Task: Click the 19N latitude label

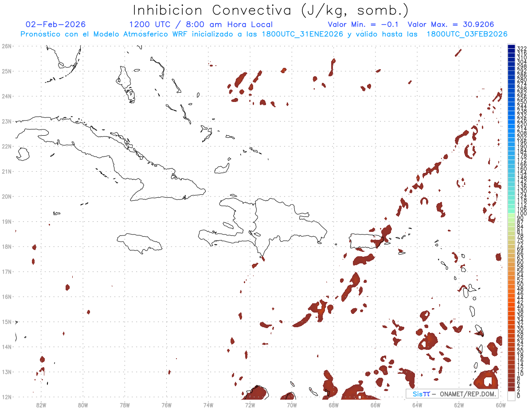Action: (x=7, y=221)
